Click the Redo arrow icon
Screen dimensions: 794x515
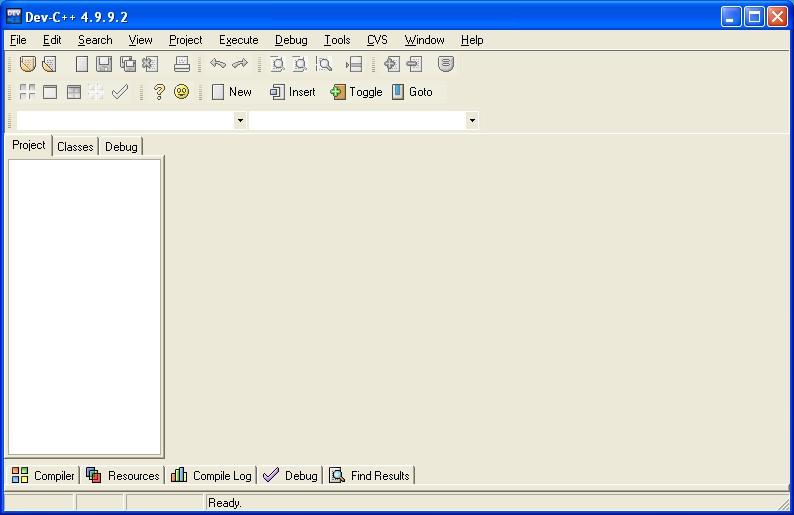(x=240, y=64)
